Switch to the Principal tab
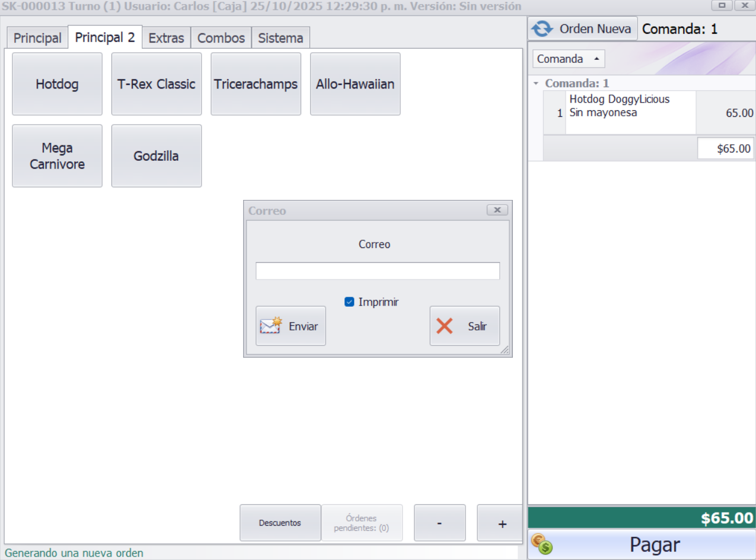The image size is (756, 560). point(37,38)
